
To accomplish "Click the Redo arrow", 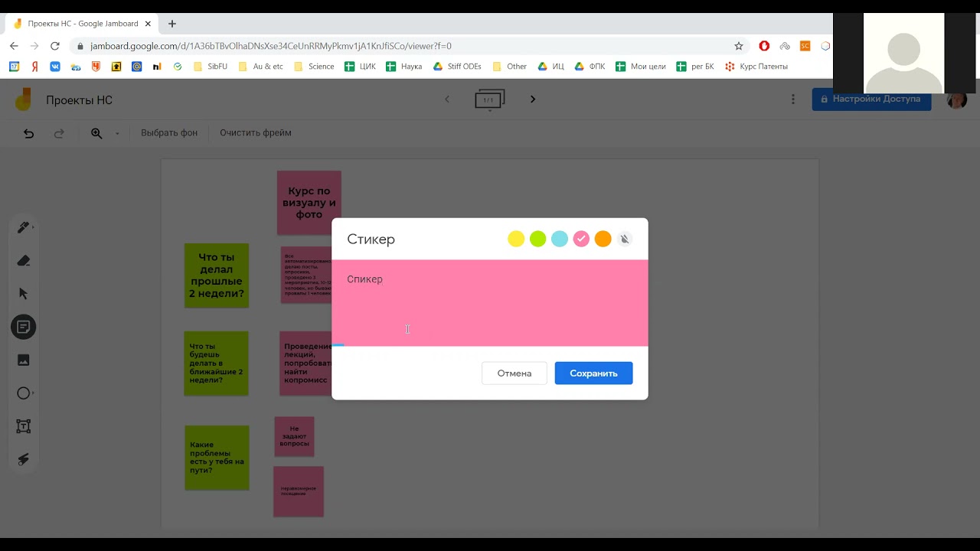I will [59, 133].
